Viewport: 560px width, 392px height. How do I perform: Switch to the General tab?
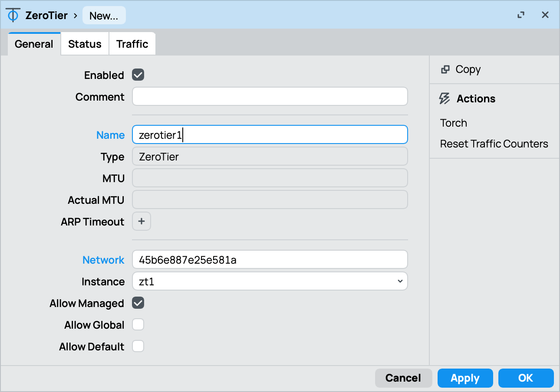34,44
